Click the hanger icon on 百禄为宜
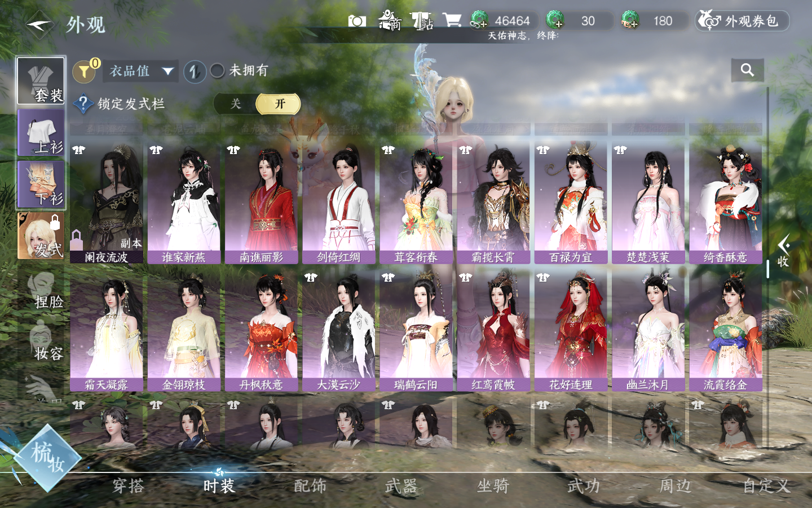 (542, 150)
